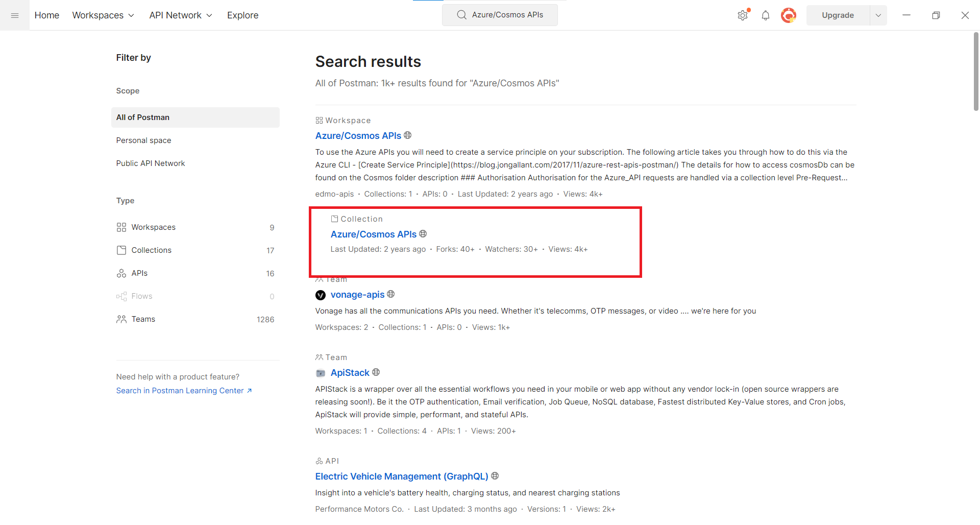Click the 'edmo-apis' publisher text

pyautogui.click(x=334, y=194)
